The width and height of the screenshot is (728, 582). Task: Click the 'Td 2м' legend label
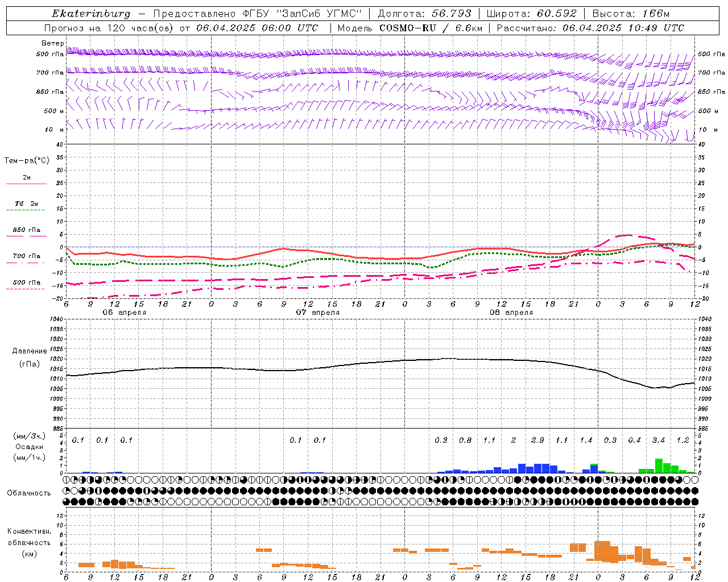(27, 203)
